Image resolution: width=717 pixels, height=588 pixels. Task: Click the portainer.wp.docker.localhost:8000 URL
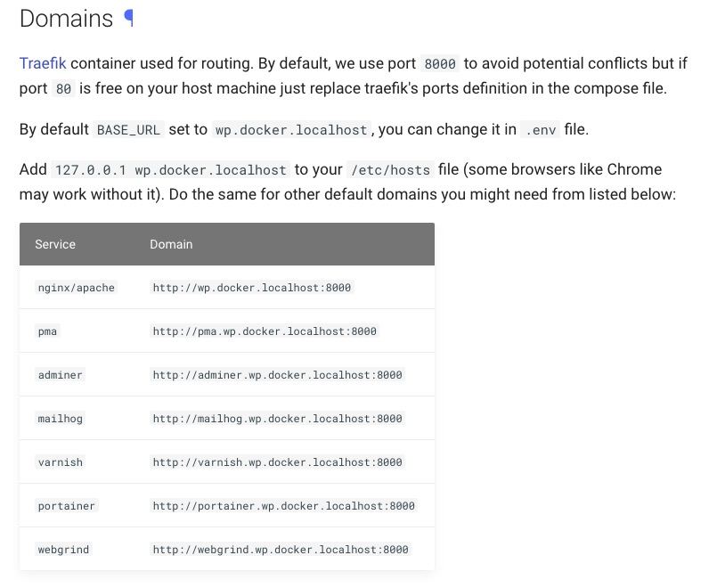click(x=284, y=506)
